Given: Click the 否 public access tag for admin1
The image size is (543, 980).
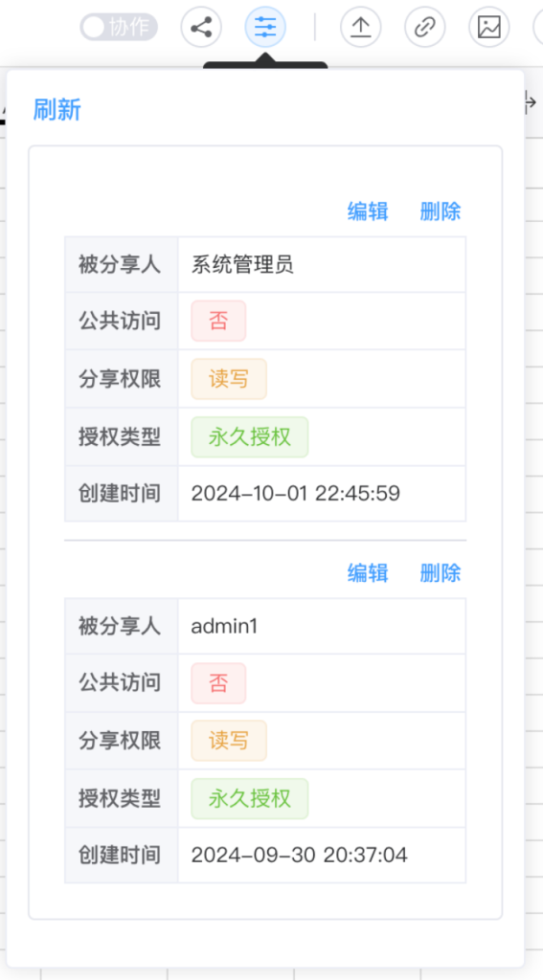Looking at the screenshot, I should pos(218,683).
